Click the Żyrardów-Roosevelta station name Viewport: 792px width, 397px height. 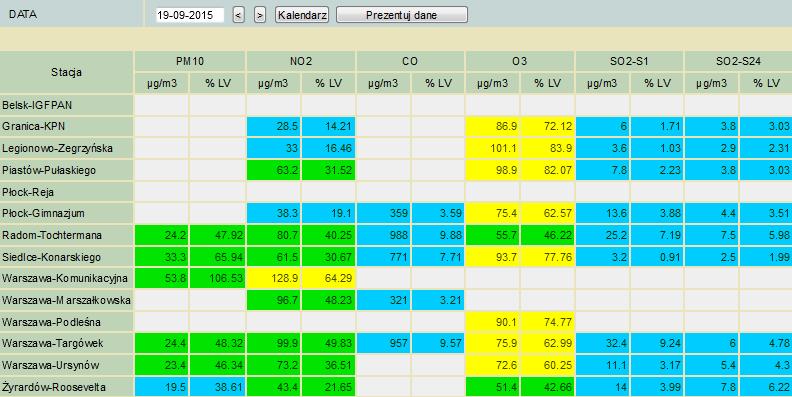click(x=54, y=387)
